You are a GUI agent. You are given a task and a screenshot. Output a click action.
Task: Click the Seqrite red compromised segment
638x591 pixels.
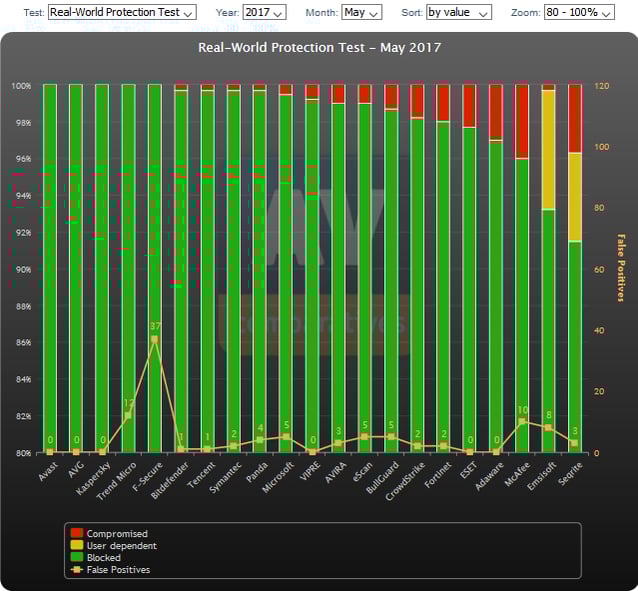pos(575,119)
